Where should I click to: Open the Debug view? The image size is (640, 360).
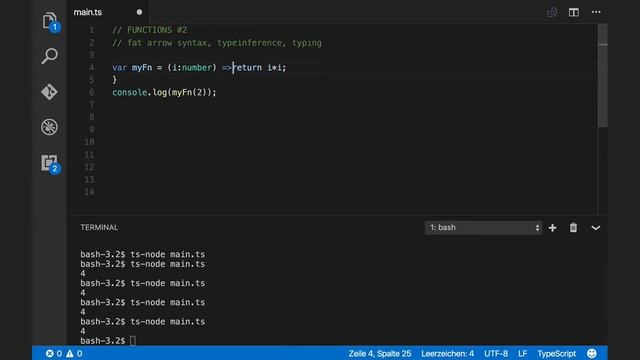49,127
